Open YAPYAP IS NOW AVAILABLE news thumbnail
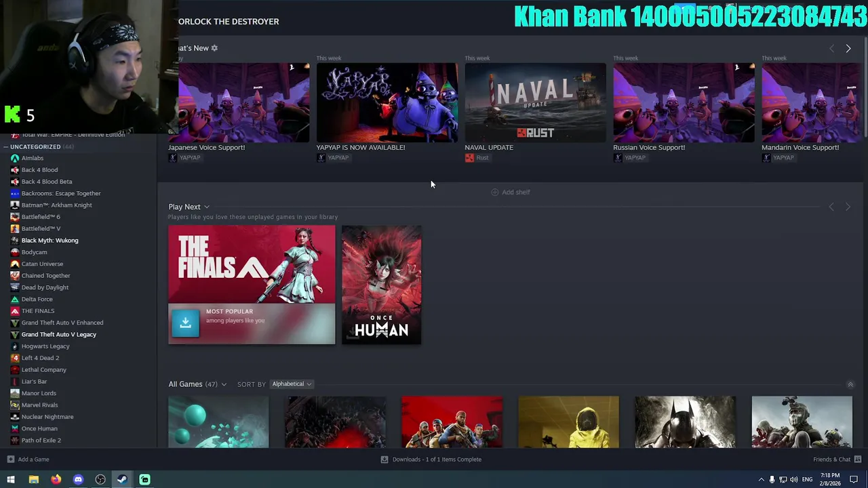This screenshot has width=868, height=488. pos(387,102)
